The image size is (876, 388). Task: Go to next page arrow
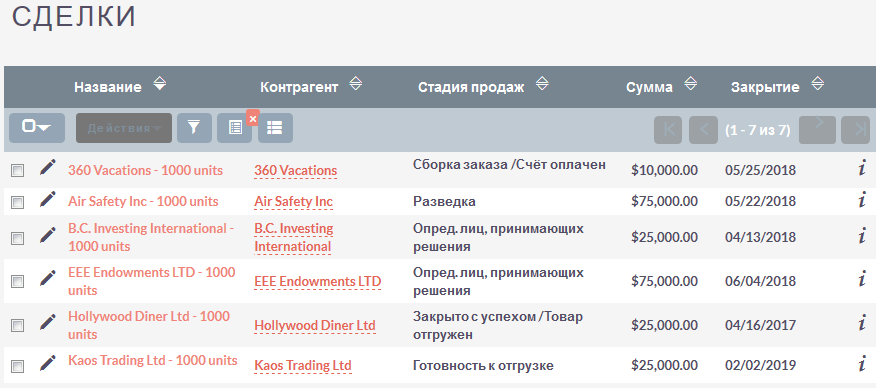(817, 130)
